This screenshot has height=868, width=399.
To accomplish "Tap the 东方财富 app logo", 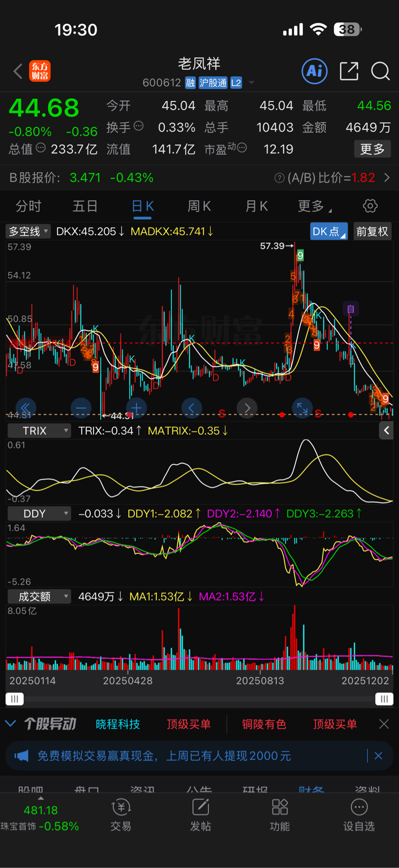I will point(39,71).
